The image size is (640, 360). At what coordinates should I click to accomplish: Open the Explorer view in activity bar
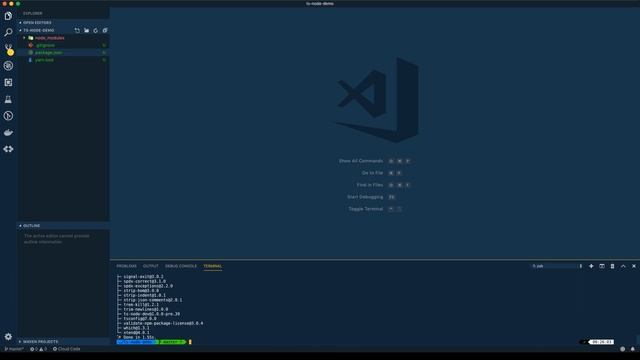pos(8,16)
